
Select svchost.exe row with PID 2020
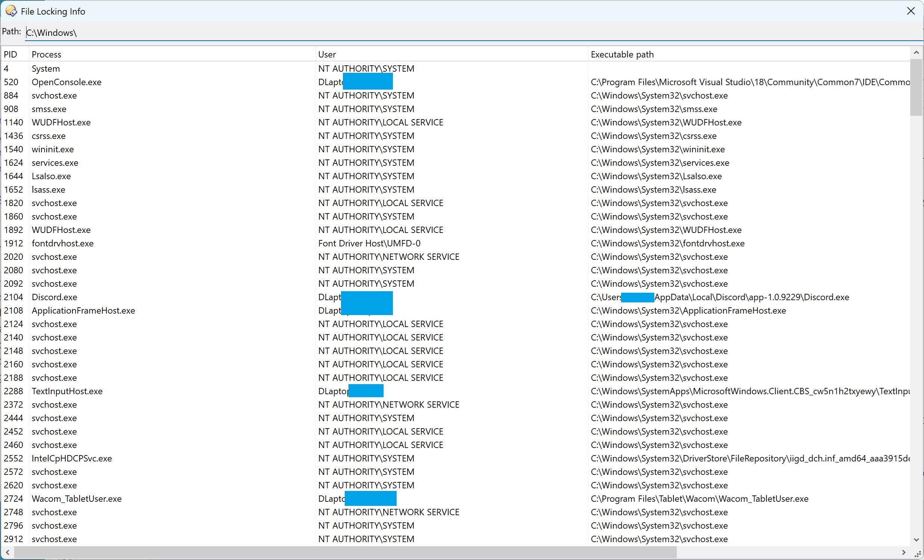[456, 257]
